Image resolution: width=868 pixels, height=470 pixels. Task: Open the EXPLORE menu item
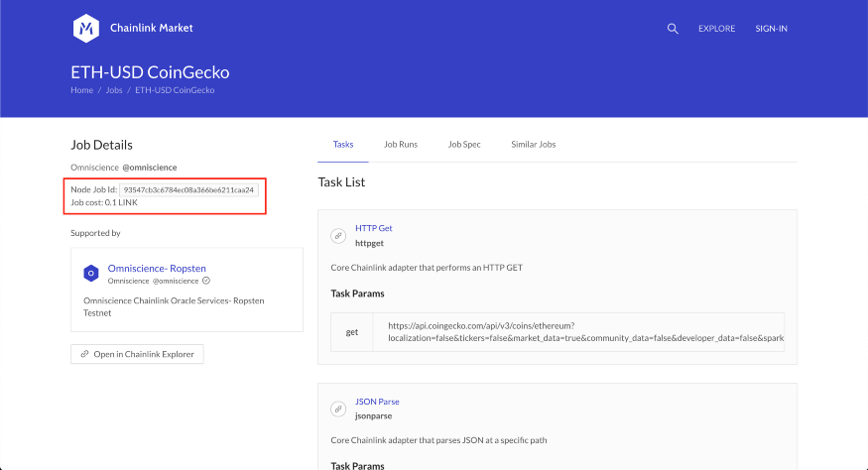click(x=716, y=29)
